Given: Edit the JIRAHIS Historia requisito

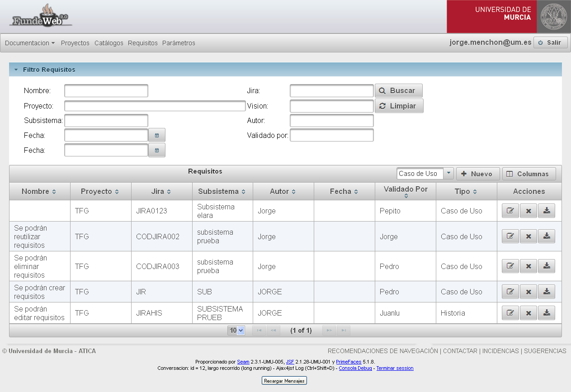Looking at the screenshot, I should point(510,313).
